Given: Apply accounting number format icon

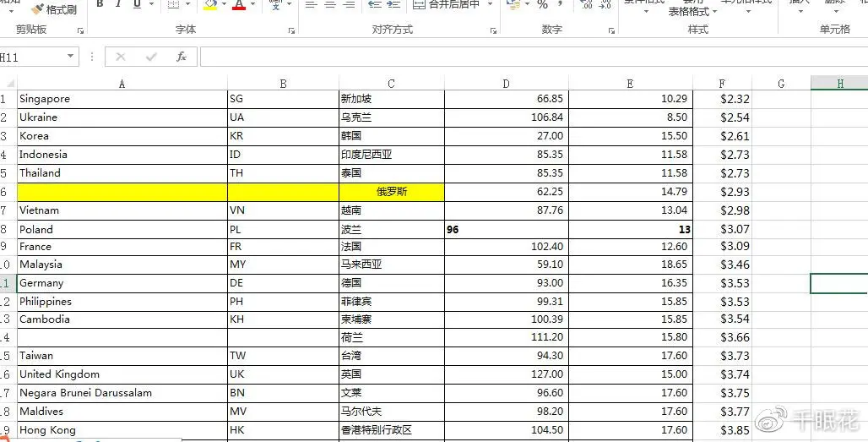Looking at the screenshot, I should coord(513,4).
